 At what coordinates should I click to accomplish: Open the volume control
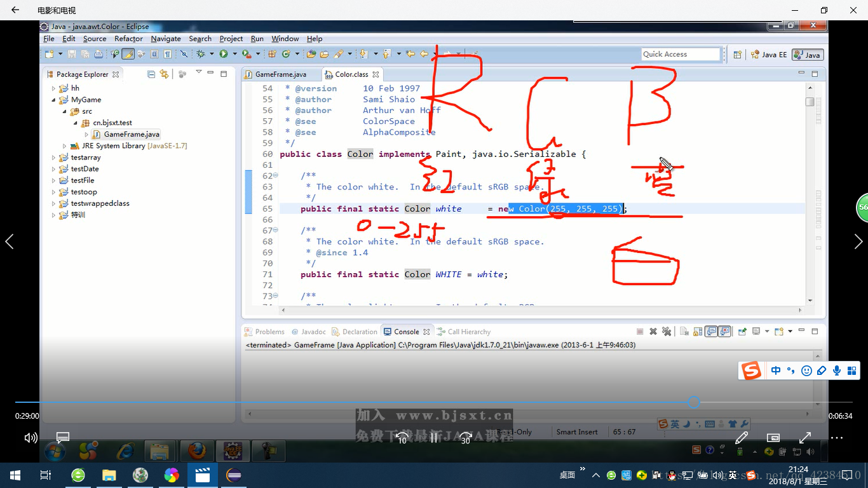pyautogui.click(x=31, y=438)
